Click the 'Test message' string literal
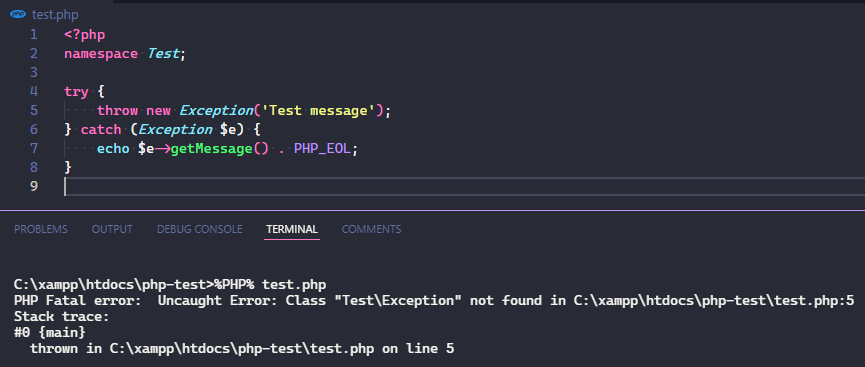 (x=322, y=111)
